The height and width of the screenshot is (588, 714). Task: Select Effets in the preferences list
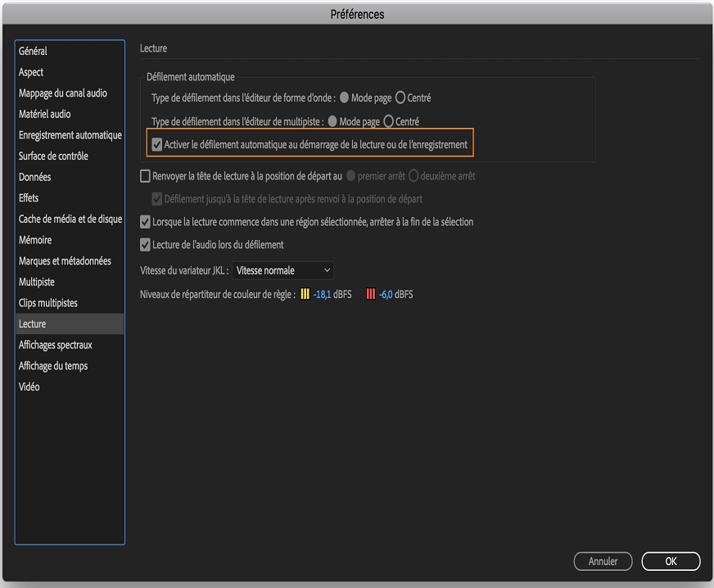pyautogui.click(x=29, y=198)
